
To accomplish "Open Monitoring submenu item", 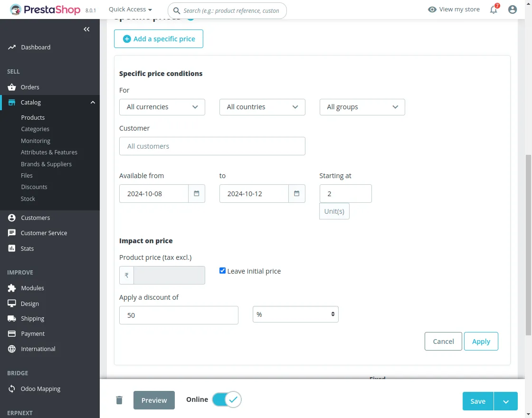I will (x=36, y=141).
